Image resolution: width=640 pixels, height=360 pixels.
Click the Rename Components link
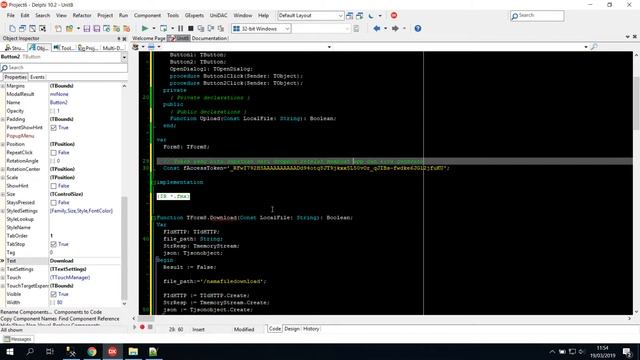click(26, 312)
